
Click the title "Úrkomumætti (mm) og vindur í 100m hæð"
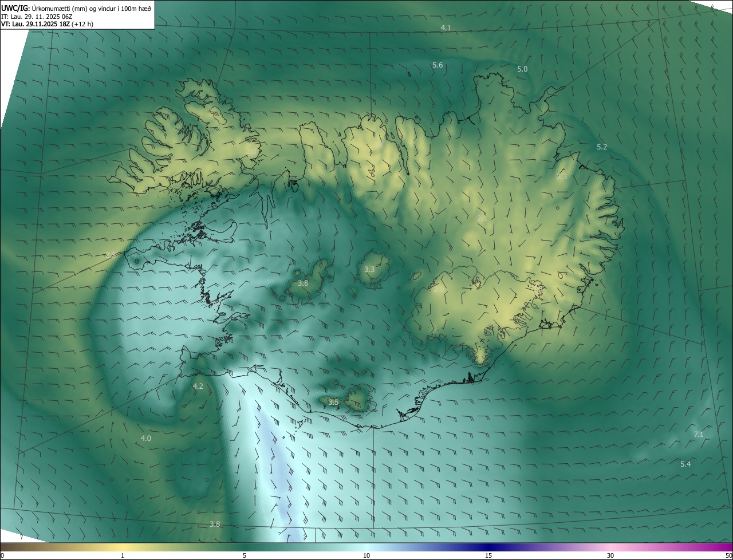tap(92, 8)
